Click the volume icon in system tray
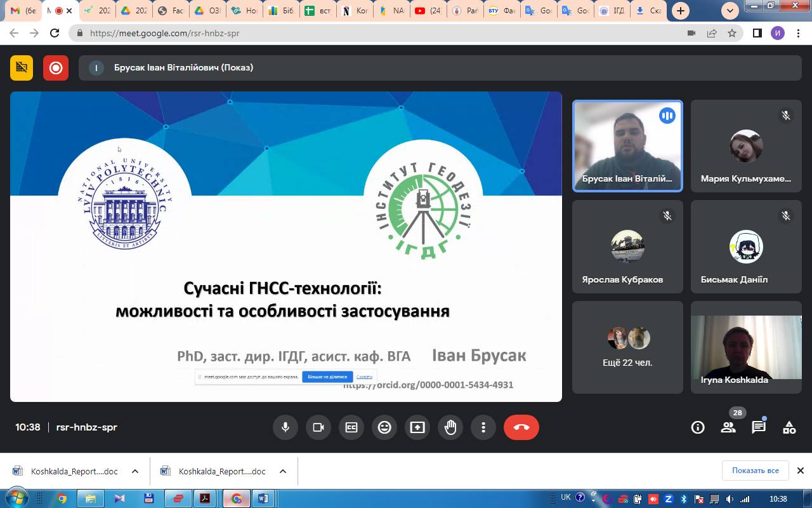This screenshot has width=812, height=508. [730, 499]
